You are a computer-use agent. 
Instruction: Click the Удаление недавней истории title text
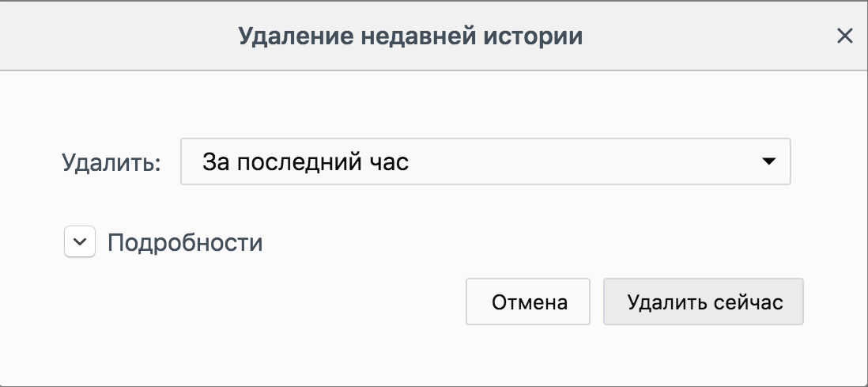click(410, 36)
